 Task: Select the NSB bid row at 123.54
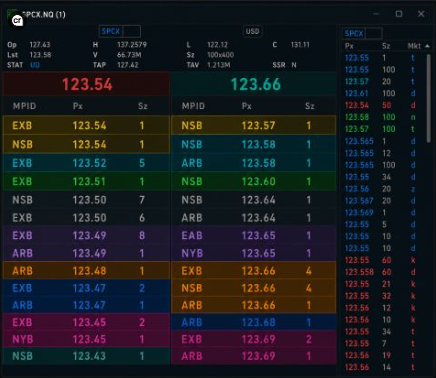point(86,144)
